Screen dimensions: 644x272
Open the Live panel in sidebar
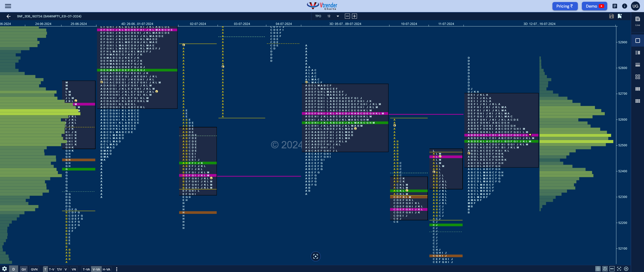pyautogui.click(x=638, y=21)
